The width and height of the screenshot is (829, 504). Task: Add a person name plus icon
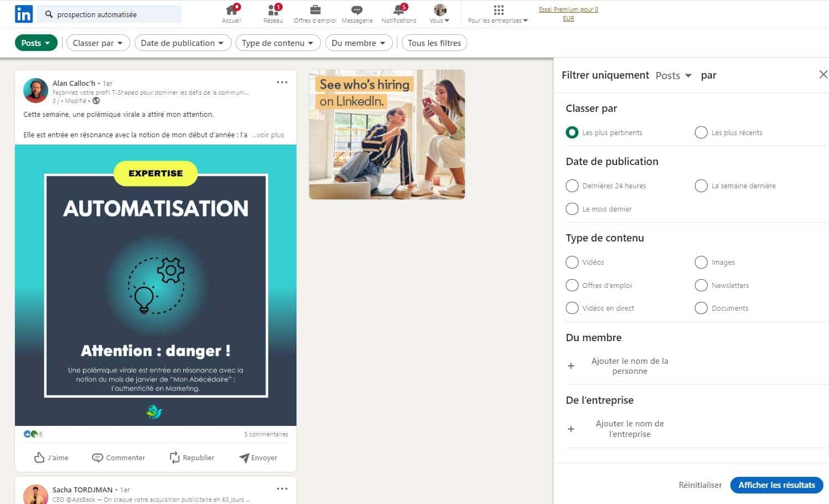571,366
